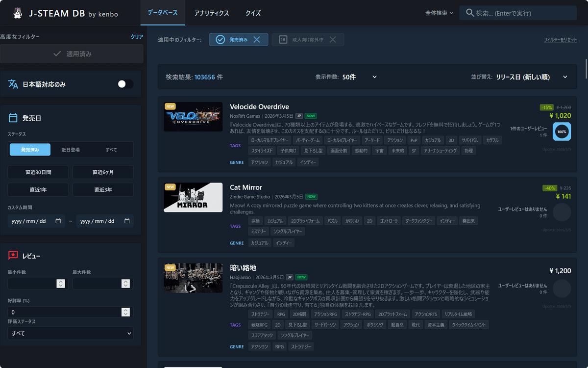Open the 並び替え リリース日 sort dropdown
Image resolution: width=588 pixels, height=368 pixels.
coord(532,77)
